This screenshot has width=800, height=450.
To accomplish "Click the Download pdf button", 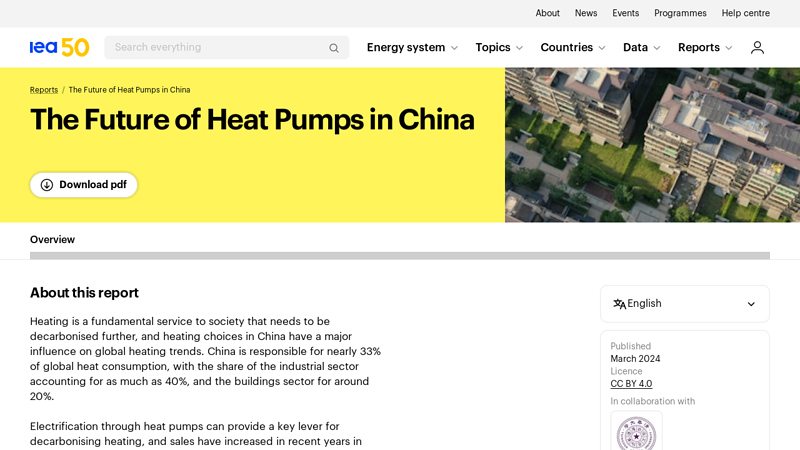I will tap(84, 185).
